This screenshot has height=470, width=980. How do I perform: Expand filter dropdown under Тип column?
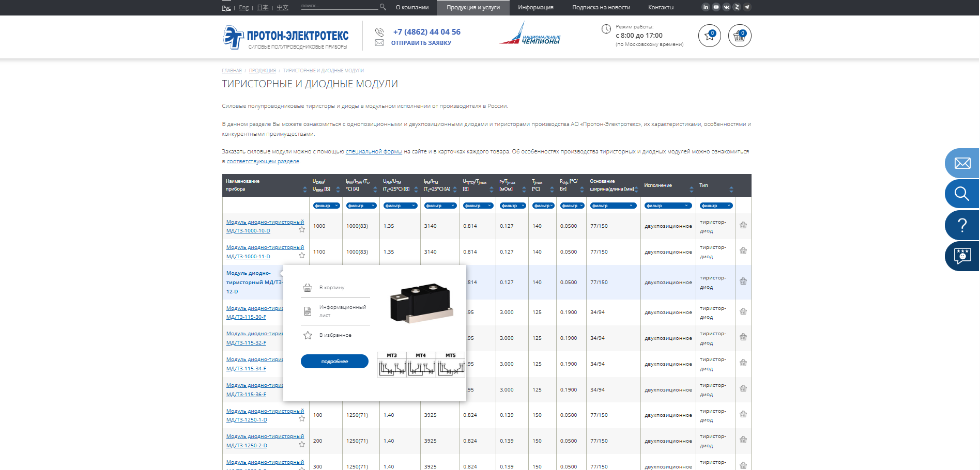tap(716, 206)
